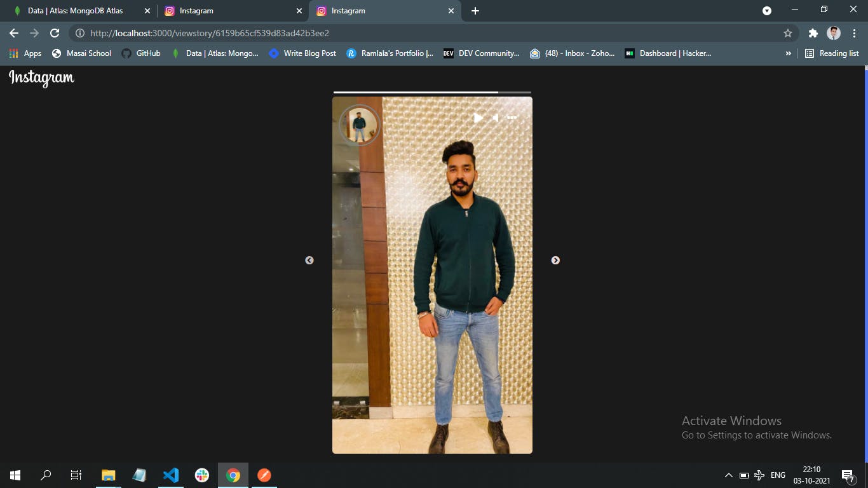868x488 pixels.
Task: Launch File Explorer from the taskbar
Action: pyautogui.click(x=109, y=475)
